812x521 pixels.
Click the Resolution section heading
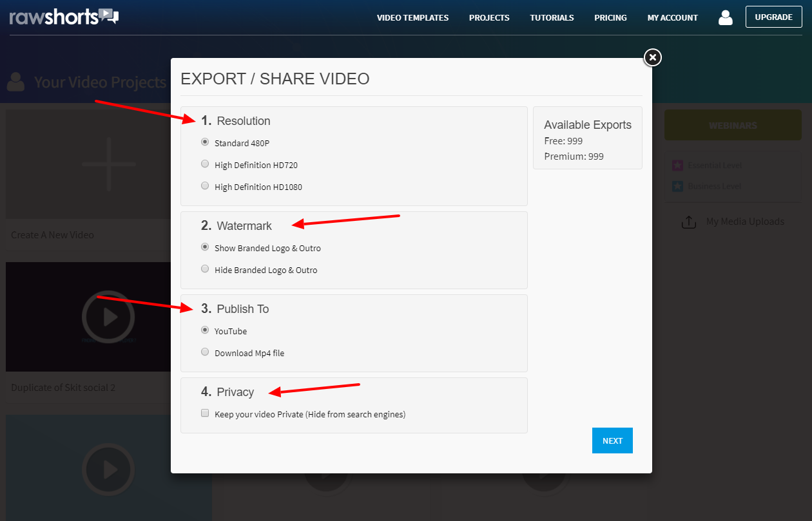point(244,121)
